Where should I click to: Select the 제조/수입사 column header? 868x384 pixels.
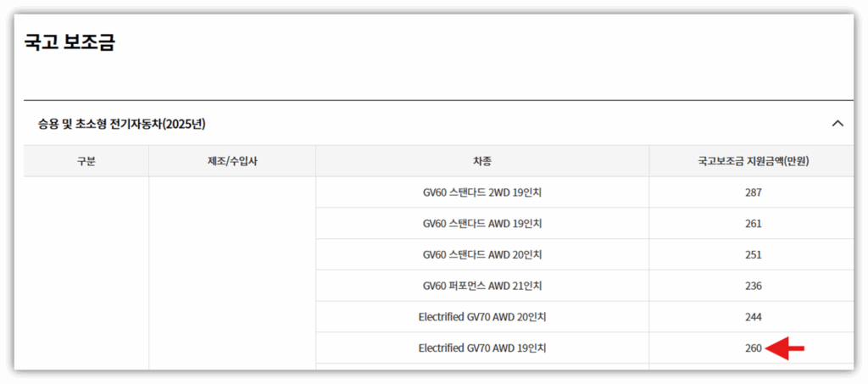pos(232,161)
